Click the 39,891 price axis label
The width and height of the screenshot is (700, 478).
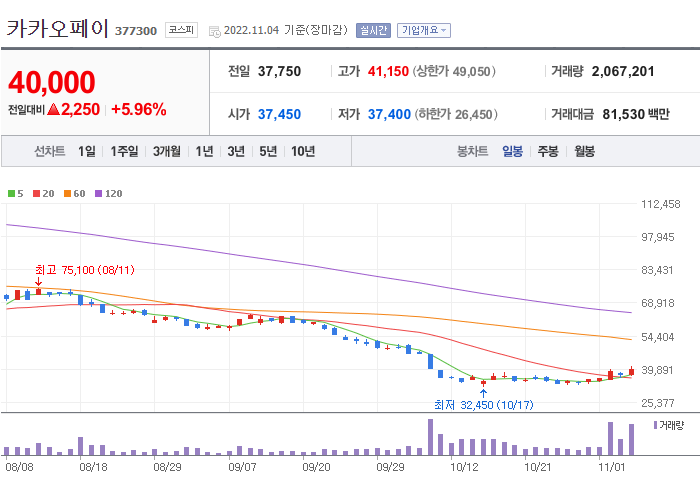(657, 370)
